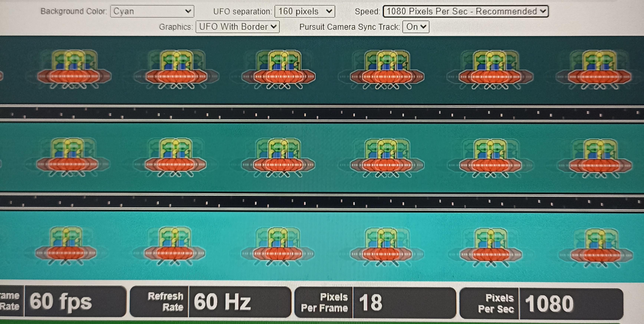
Task: Open the Graphics UFO With Border dropdown
Action: 237,27
